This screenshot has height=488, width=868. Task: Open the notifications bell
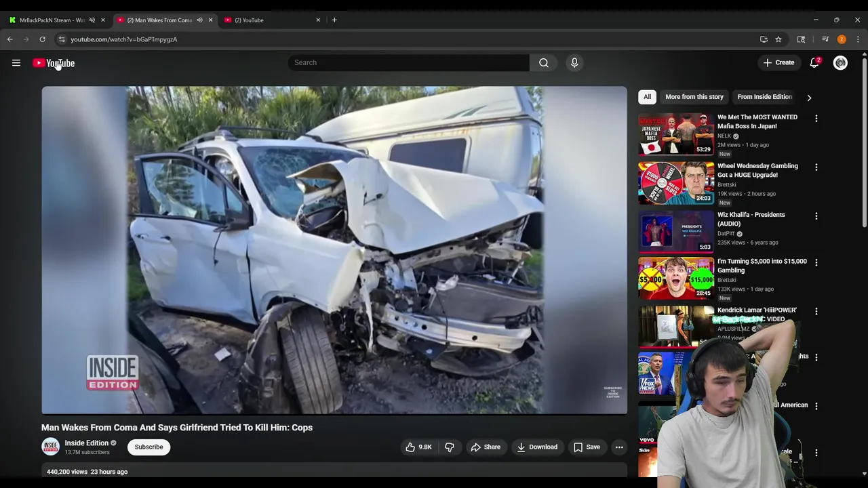click(814, 63)
